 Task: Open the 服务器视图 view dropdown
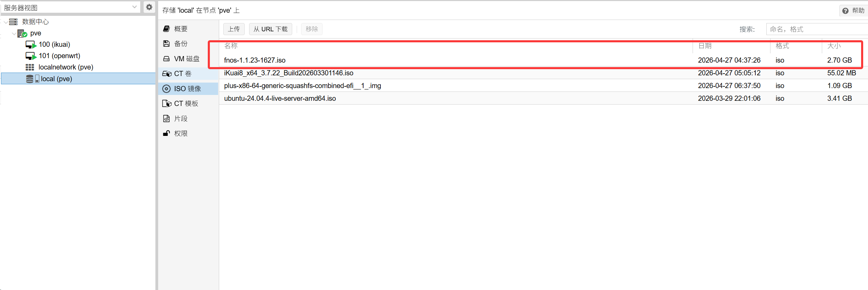click(x=134, y=7)
